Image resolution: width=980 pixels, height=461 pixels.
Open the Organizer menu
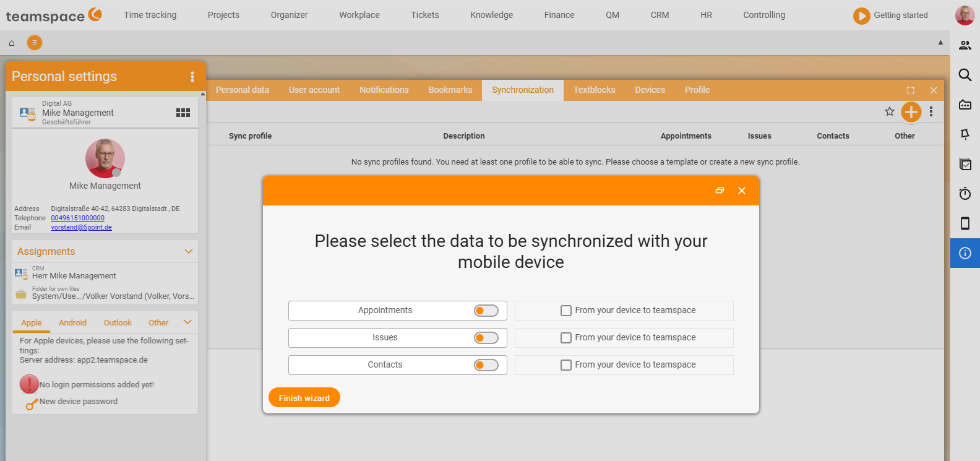[x=289, y=15]
